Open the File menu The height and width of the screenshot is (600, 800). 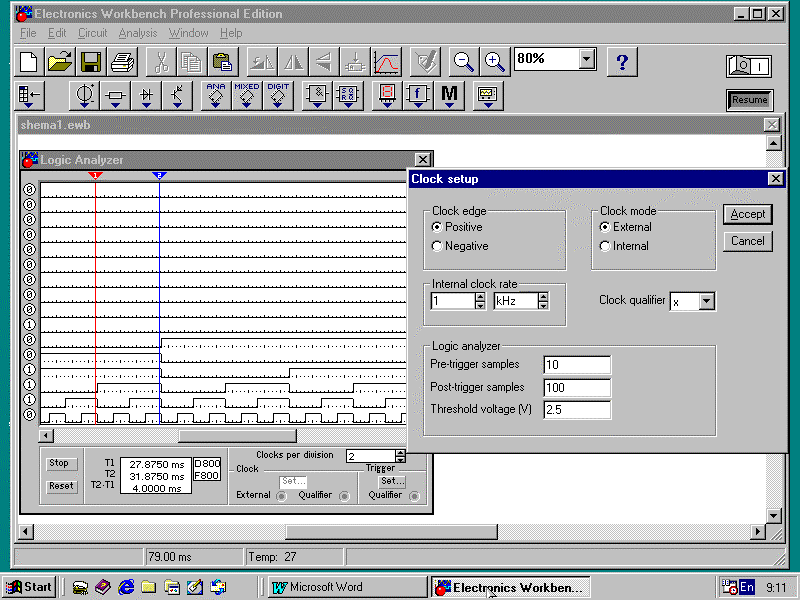click(28, 33)
